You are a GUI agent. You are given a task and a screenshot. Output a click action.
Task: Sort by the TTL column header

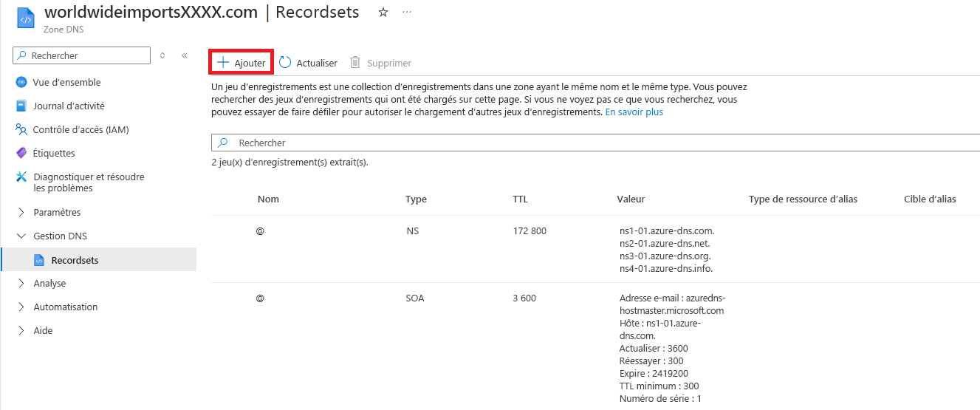(x=520, y=199)
